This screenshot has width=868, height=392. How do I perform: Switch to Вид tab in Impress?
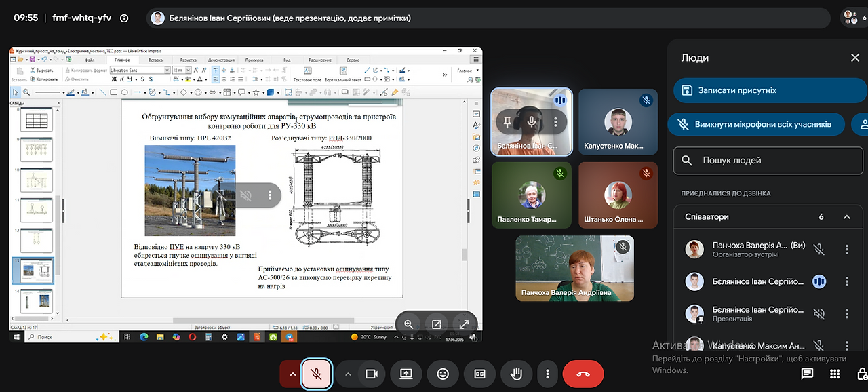click(x=287, y=60)
